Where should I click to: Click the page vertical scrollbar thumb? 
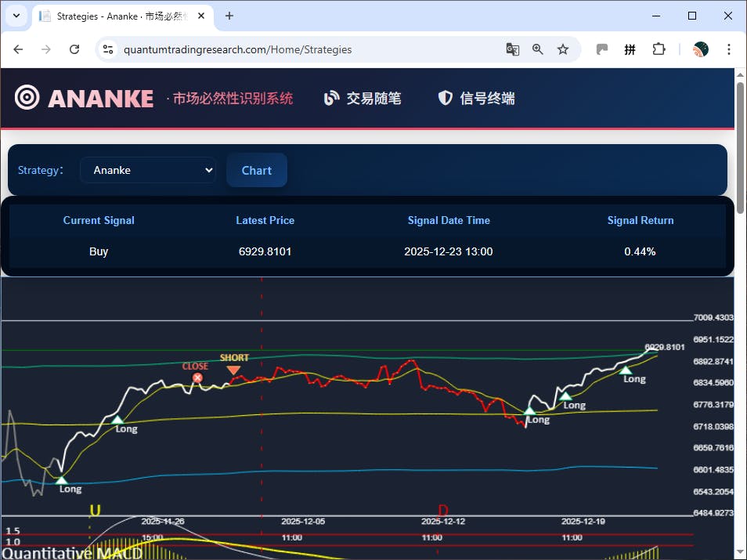click(740, 148)
